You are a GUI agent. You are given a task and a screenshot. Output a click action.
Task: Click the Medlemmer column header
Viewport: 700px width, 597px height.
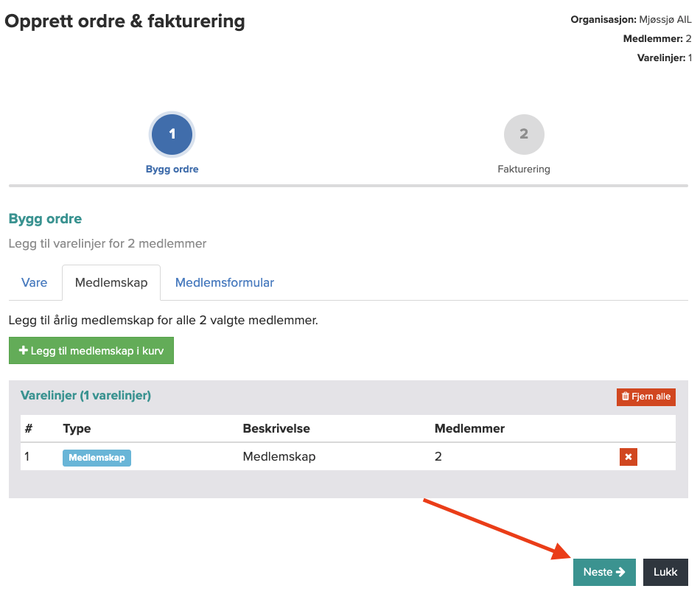pos(469,429)
